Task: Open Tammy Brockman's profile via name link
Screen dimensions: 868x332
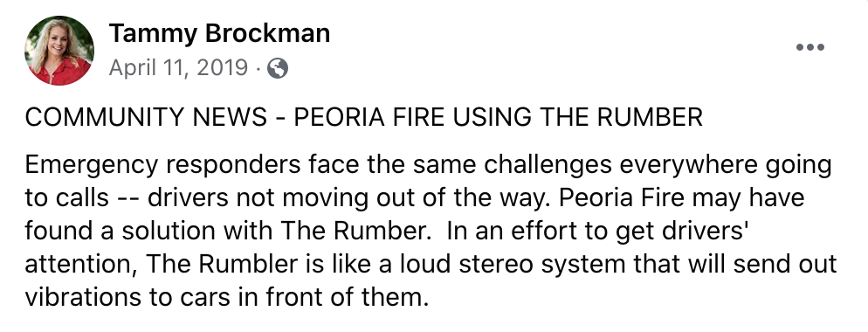Action: tap(219, 34)
